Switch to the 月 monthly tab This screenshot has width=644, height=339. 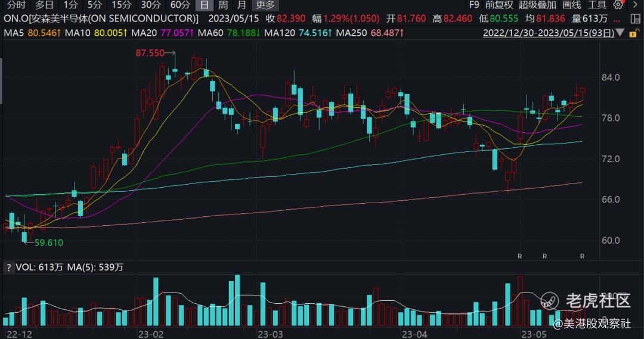pos(242,5)
